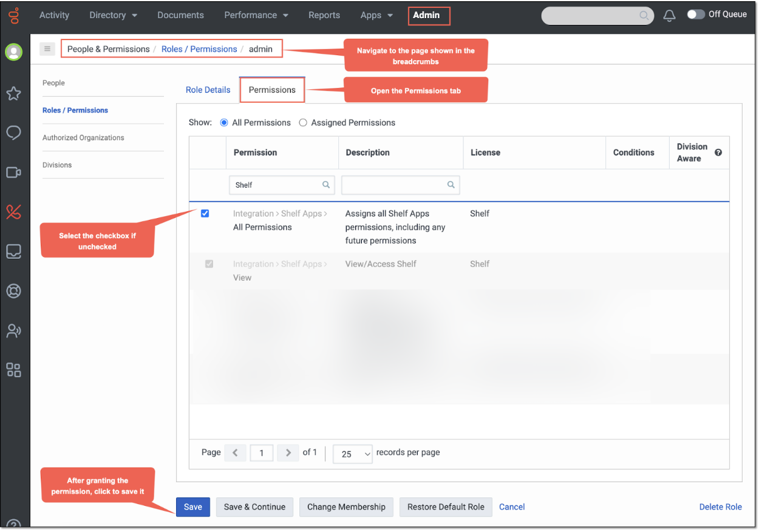This screenshot has height=532, width=759.
Task: Toggle the sidebar hamburger menu
Action: coord(47,49)
